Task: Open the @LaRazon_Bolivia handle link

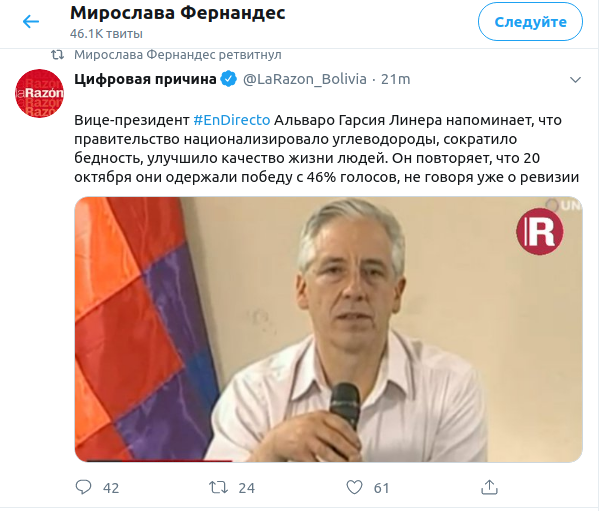Action: [305, 79]
